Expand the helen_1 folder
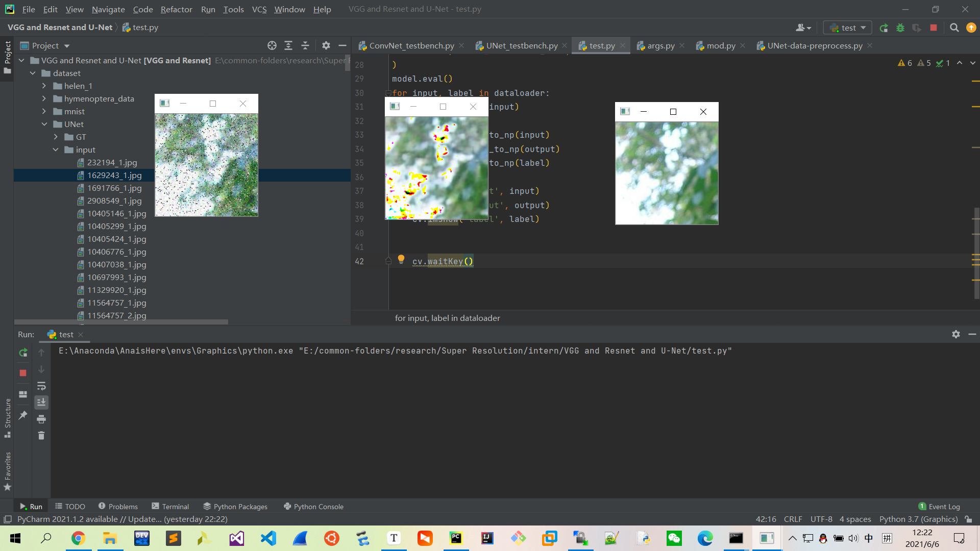980x551 pixels. pos(44,86)
